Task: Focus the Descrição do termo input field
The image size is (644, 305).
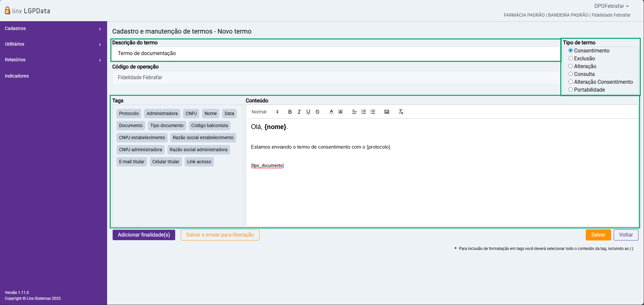Action: (336, 53)
